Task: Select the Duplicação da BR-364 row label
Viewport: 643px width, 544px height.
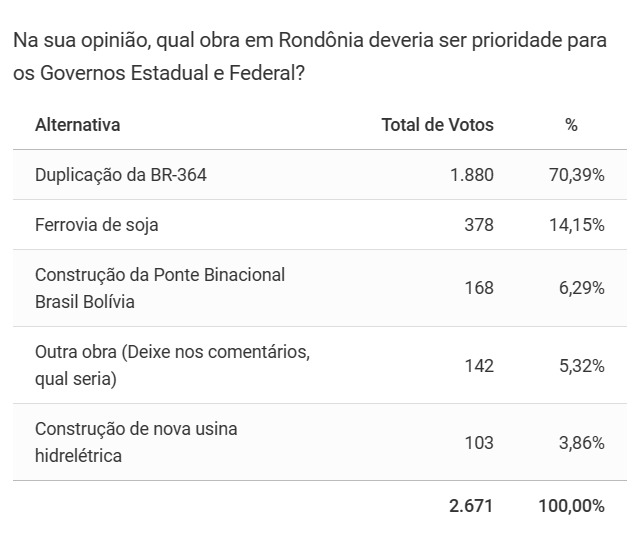Action: (x=121, y=175)
